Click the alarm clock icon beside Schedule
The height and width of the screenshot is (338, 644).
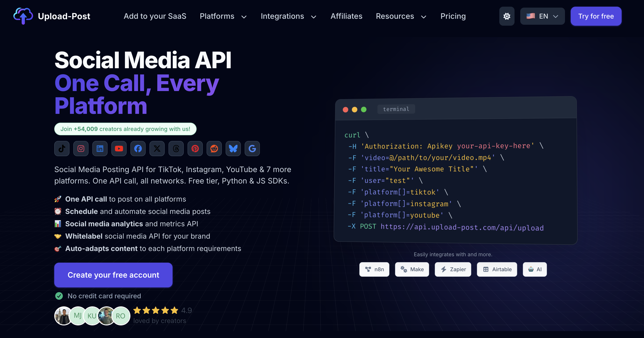[58, 212]
